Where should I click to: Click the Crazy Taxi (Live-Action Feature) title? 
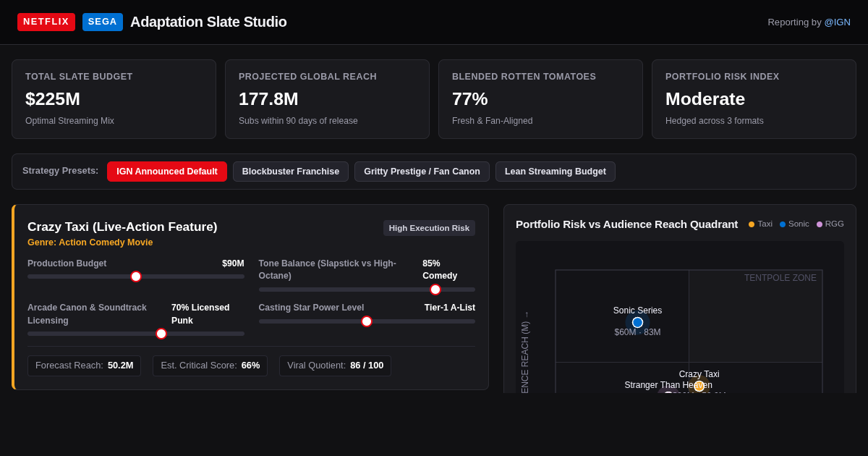pyautogui.click(x=122, y=227)
